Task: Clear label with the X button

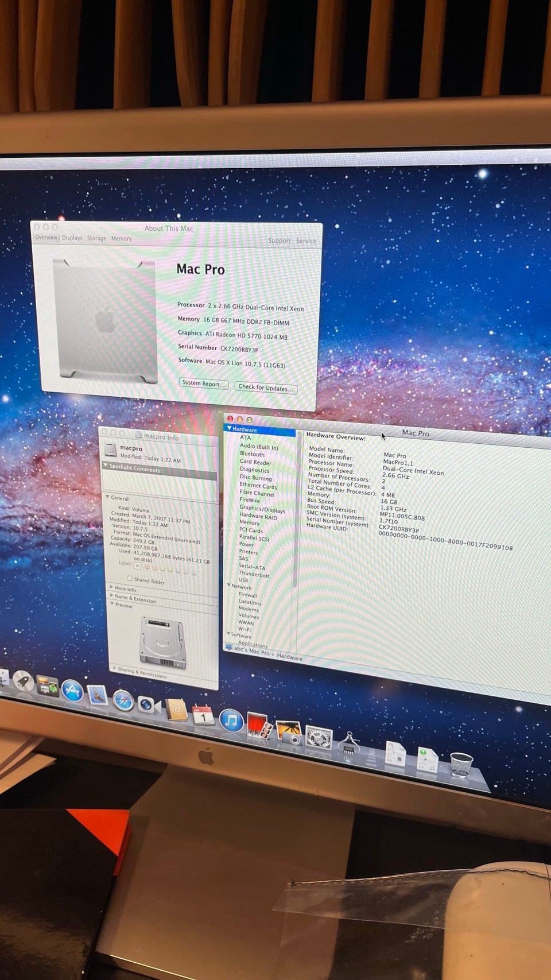Action: [137, 565]
